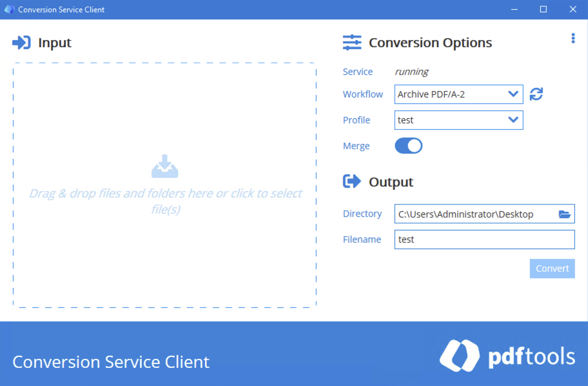Toggle the Merge switch off

(x=408, y=146)
